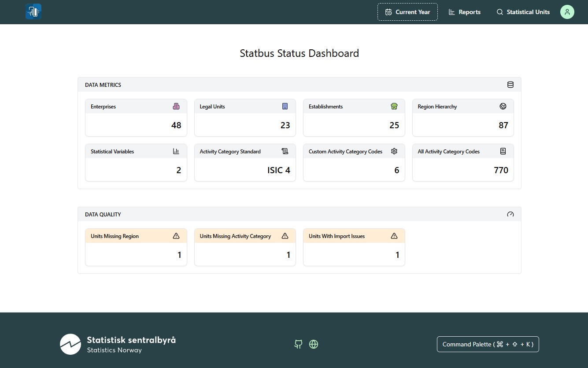588x368 pixels.
Task: Click the Establishments store icon
Action: tap(394, 106)
